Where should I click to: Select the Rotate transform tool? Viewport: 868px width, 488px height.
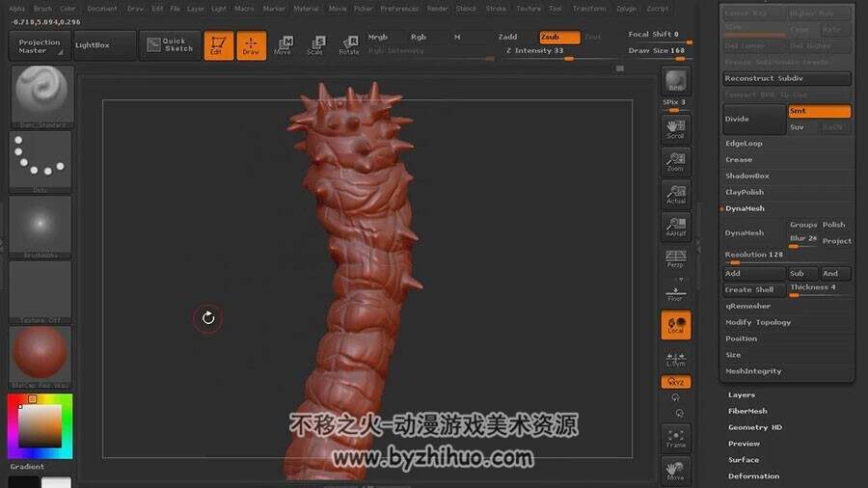(x=349, y=45)
